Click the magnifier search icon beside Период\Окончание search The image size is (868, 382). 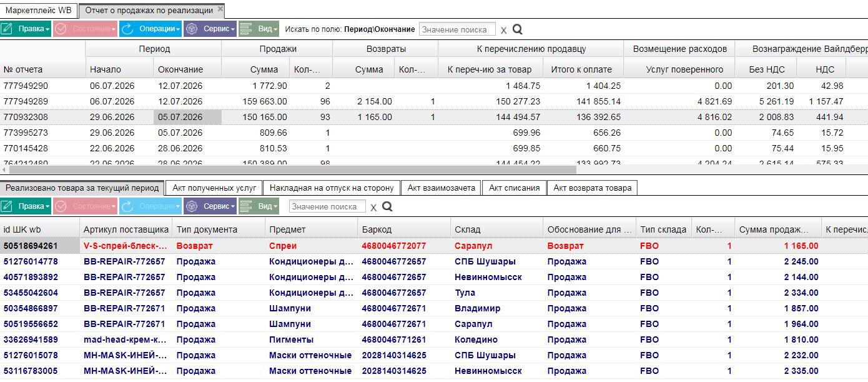click(x=517, y=29)
